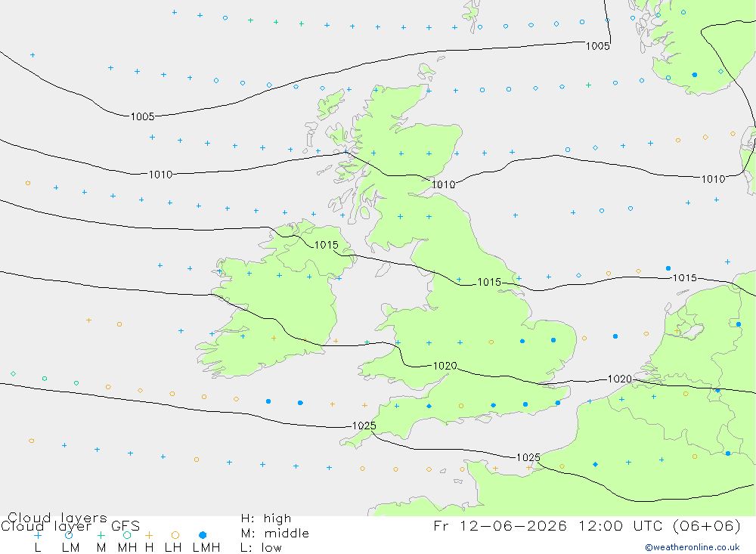Image resolution: width=756 pixels, height=554 pixels.
Task: Click the blue plus L legend symbol
Action: pyautogui.click(x=38, y=535)
